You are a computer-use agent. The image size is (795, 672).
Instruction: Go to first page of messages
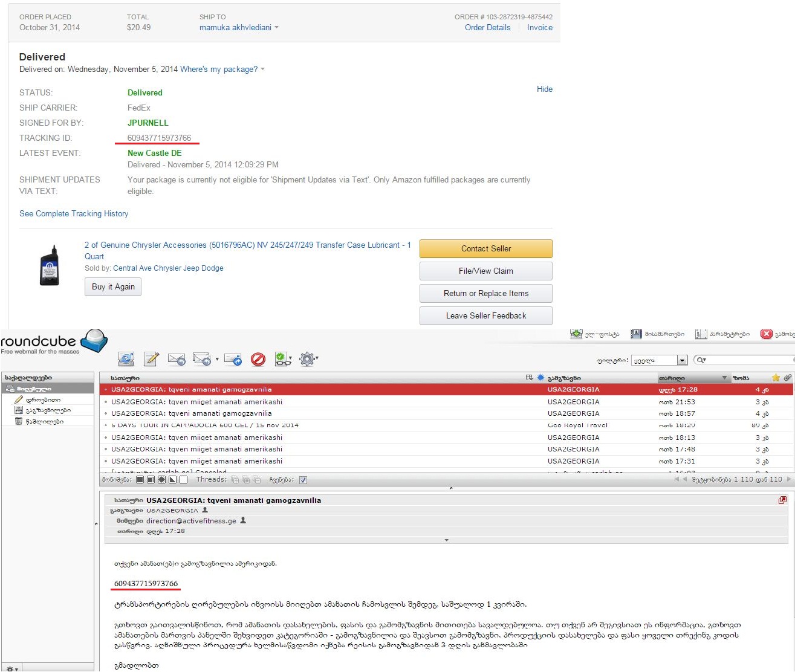pos(677,479)
